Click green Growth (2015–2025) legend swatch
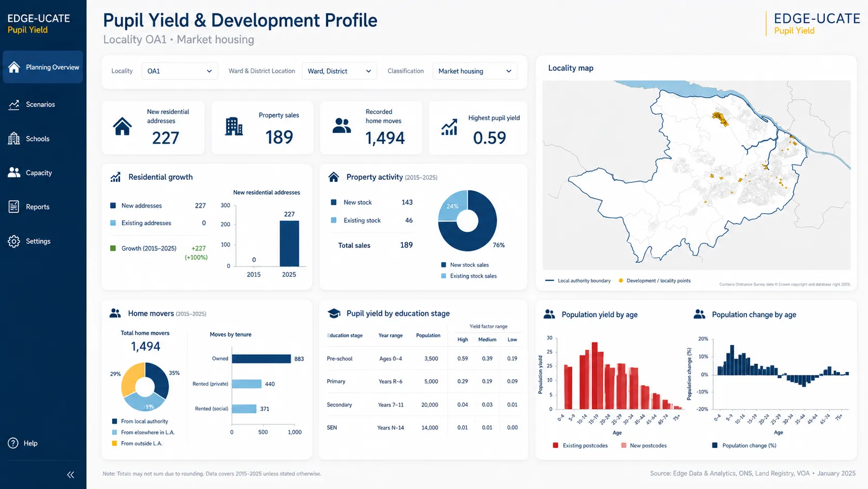868x489 pixels. 113,248
